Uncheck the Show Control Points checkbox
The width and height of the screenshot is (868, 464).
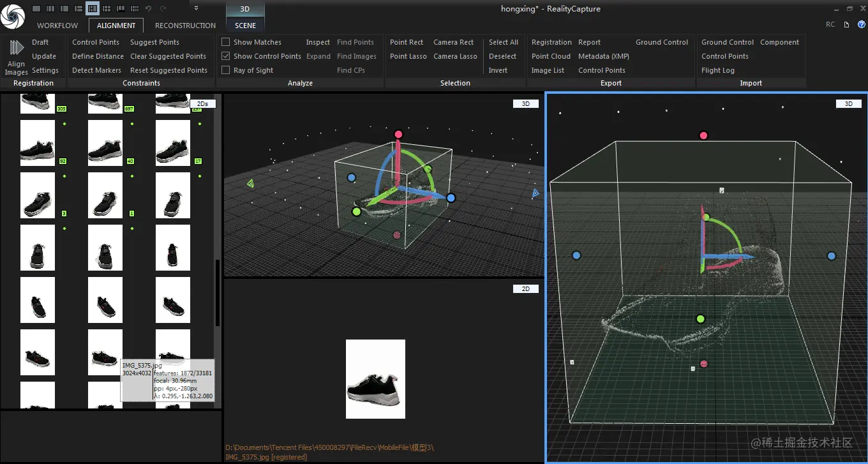[225, 56]
